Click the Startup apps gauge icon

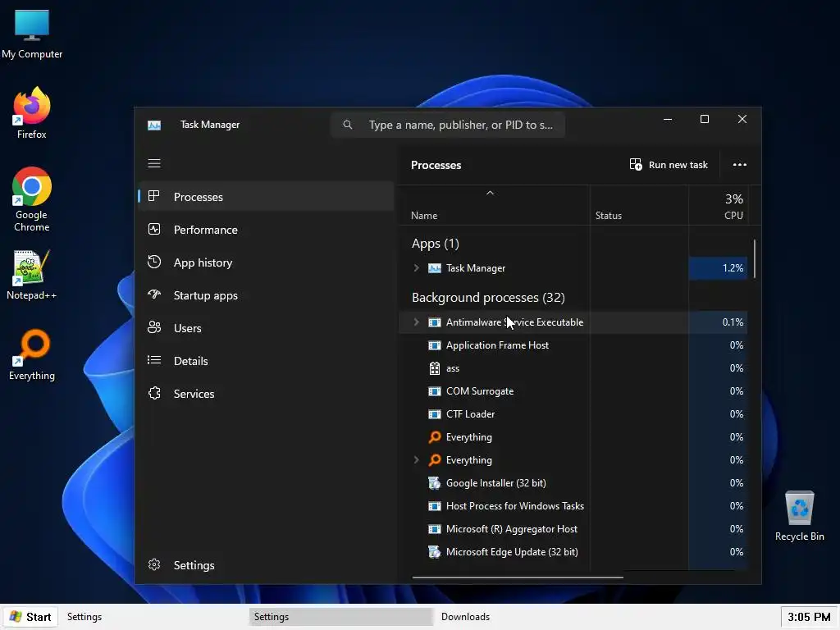(154, 294)
